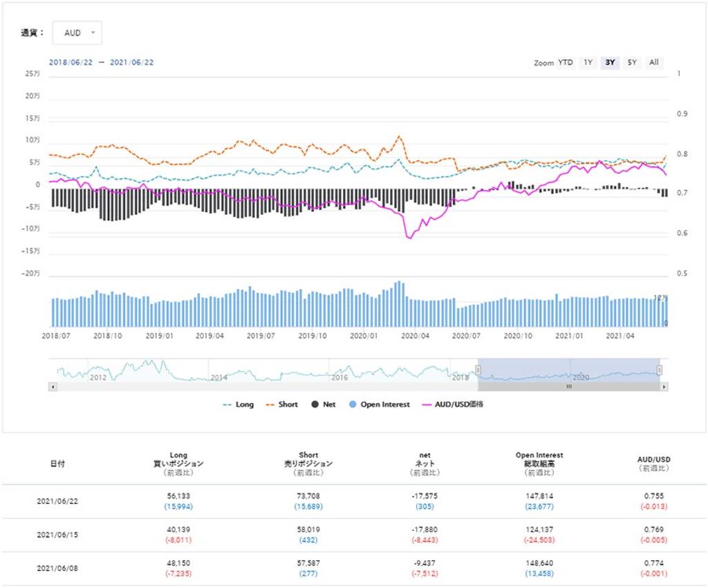The height and width of the screenshot is (588, 708).
Task: Toggle the Net series legend marker
Action: (315, 404)
